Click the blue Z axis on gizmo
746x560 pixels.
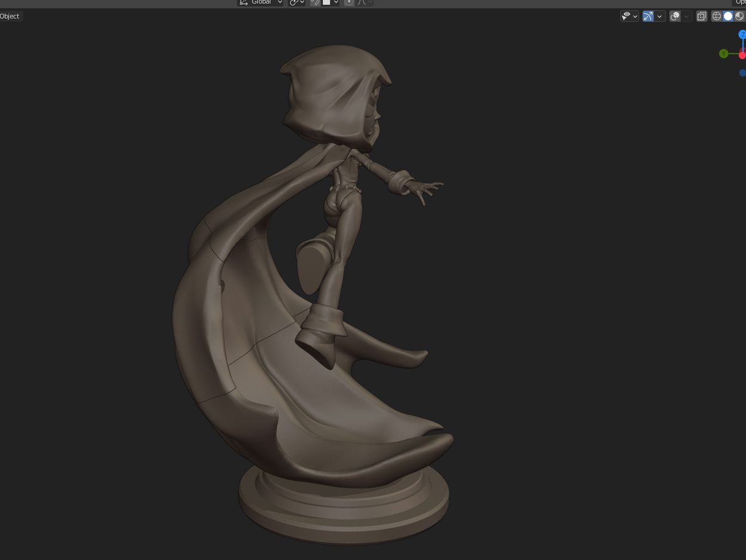742,35
